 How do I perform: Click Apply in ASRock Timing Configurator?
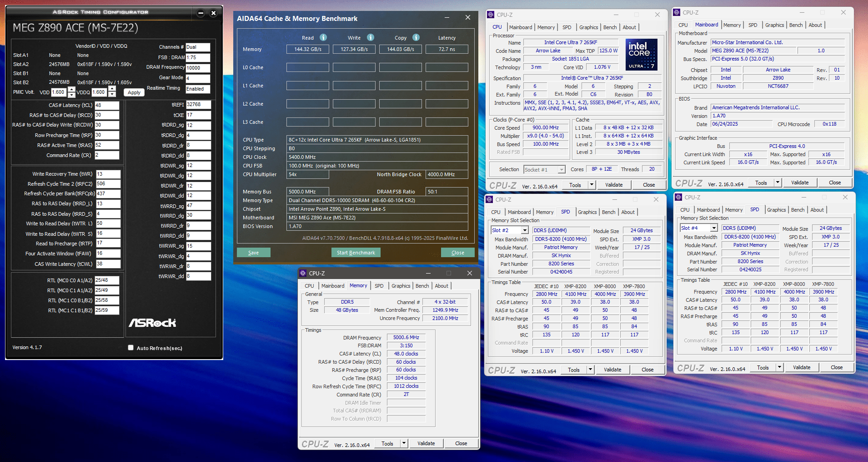pyautogui.click(x=134, y=92)
